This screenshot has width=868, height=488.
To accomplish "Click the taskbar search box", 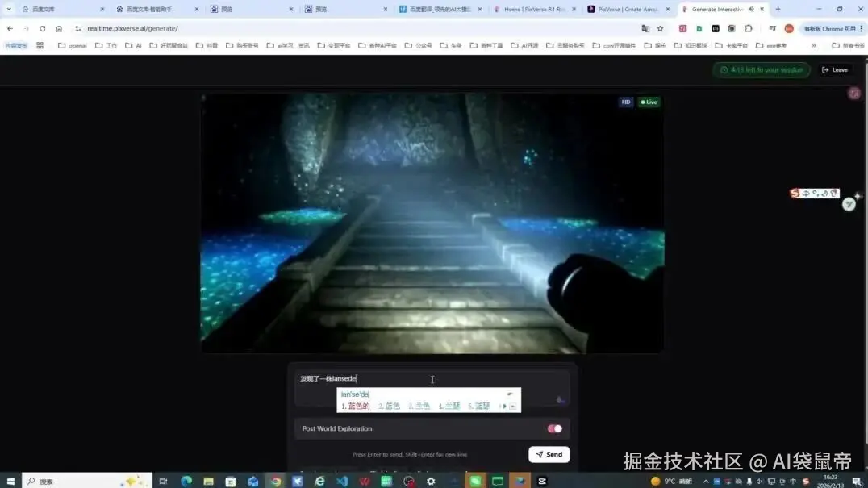I will click(x=87, y=481).
